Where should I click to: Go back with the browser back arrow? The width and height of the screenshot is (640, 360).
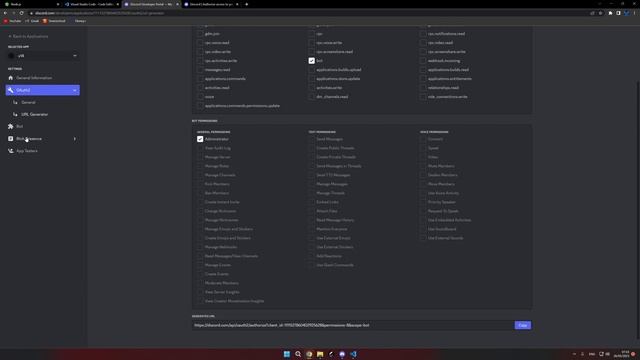coord(5,13)
